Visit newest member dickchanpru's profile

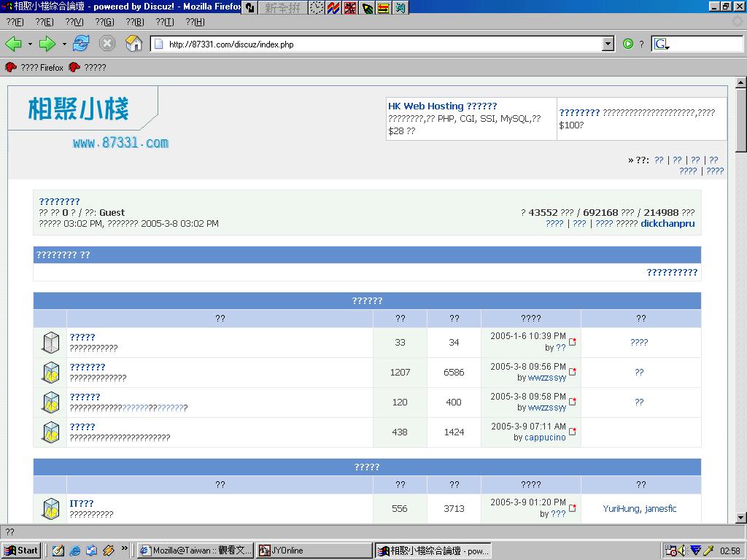pos(667,224)
